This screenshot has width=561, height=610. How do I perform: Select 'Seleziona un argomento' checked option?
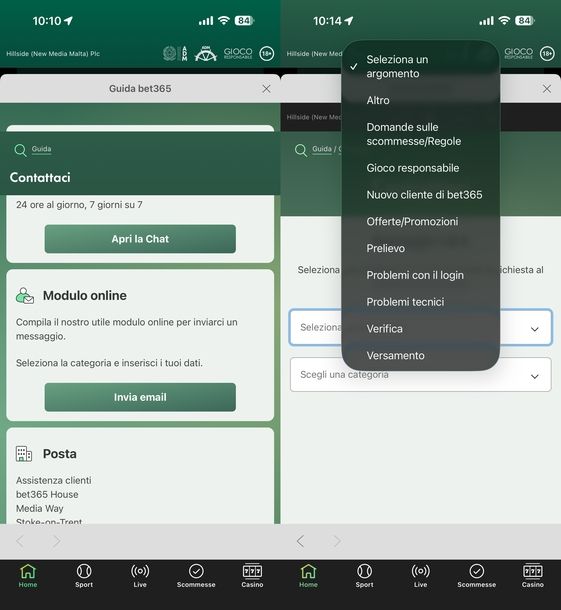421,67
